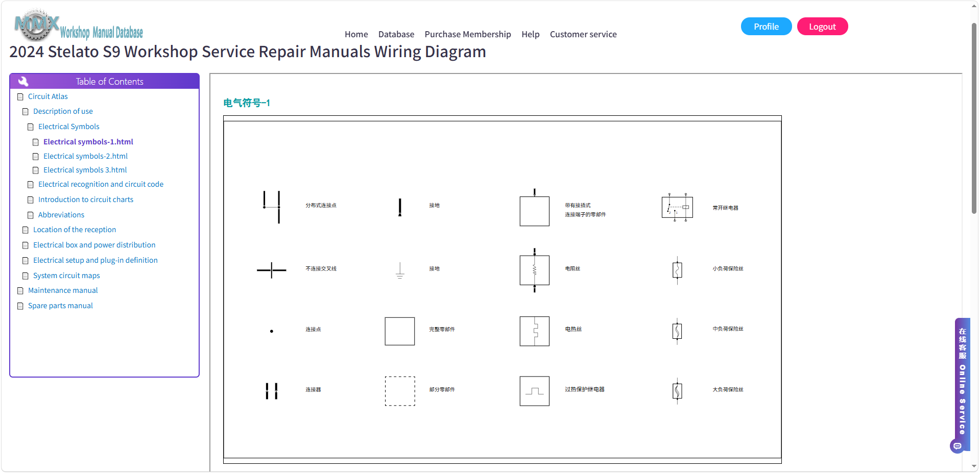Click the scrollbar up arrow
The image size is (980, 473).
click(974, 6)
